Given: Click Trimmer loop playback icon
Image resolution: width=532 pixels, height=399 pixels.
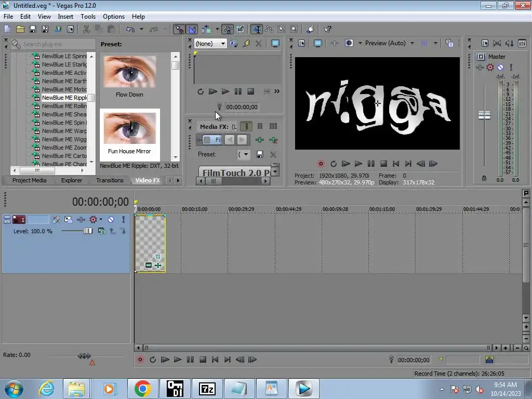Looking at the screenshot, I should [200, 91].
